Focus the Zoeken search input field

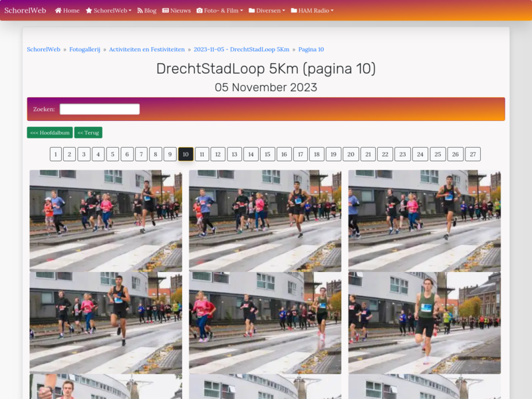[100, 109]
